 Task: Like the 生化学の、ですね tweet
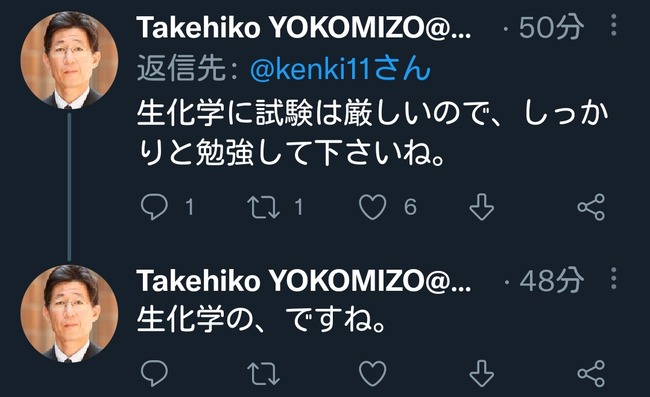pyautogui.click(x=372, y=373)
